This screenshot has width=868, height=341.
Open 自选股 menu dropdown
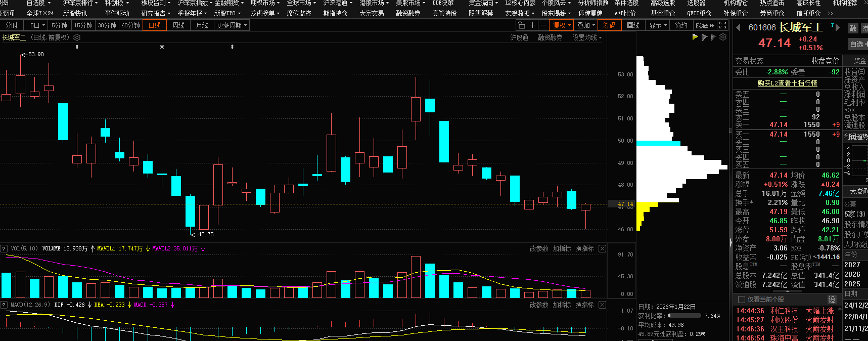click(x=38, y=3)
